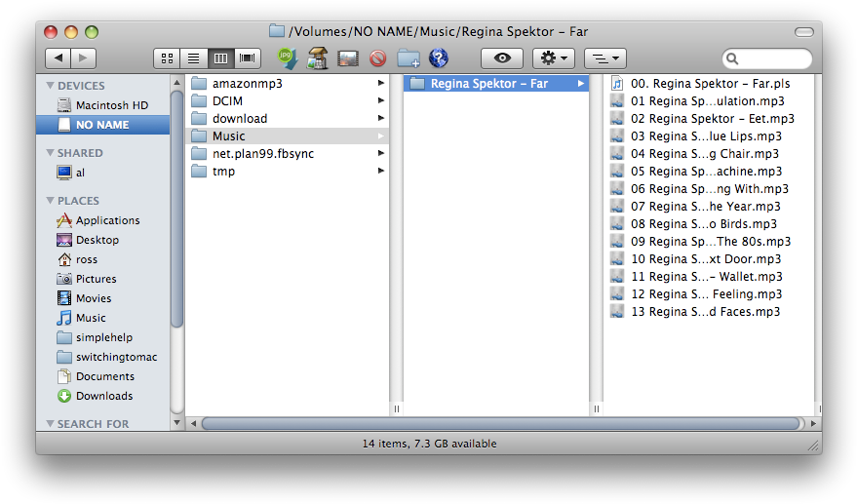Viewport: 857px width, 504px height.
Task: Select the 00. Regina Spektor – Far.pls file
Action: (709, 84)
